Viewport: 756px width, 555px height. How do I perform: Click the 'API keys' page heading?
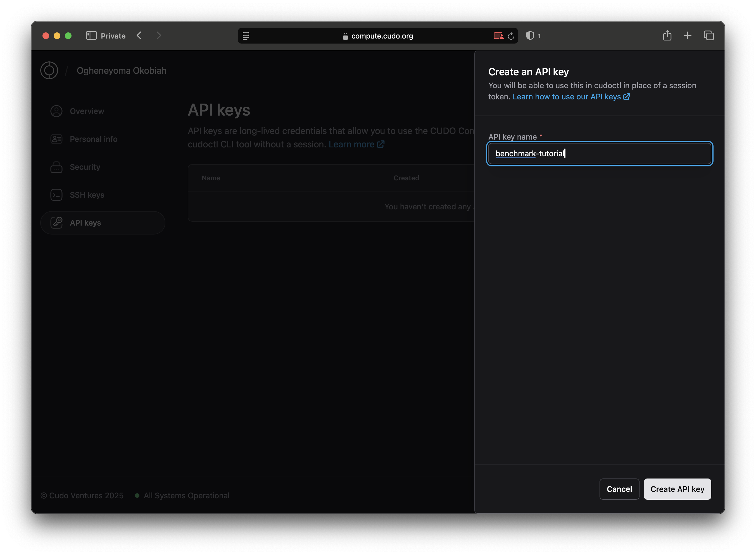click(219, 110)
